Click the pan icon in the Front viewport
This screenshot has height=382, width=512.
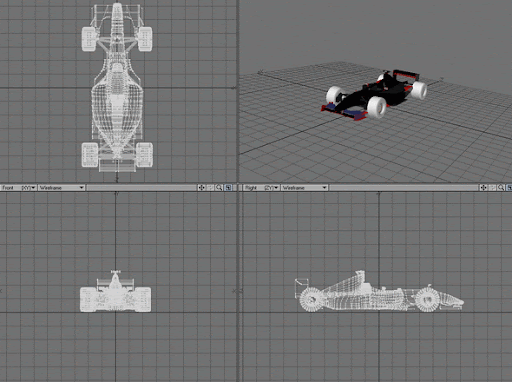[x=201, y=188]
